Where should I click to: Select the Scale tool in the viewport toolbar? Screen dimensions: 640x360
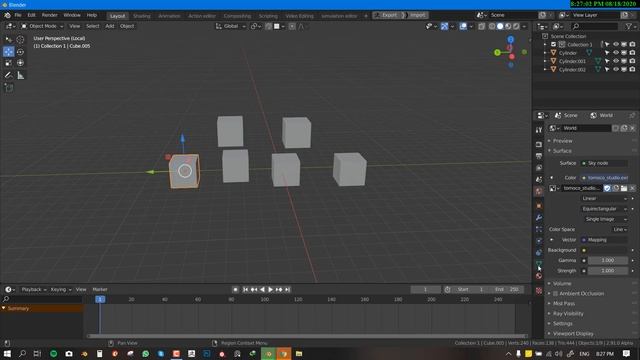[9, 63]
